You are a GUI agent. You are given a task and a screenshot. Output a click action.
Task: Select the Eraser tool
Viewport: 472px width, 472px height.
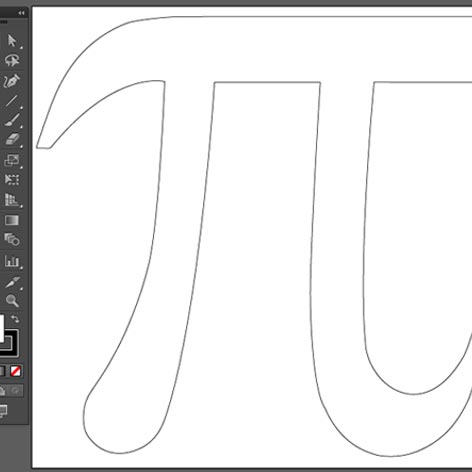click(x=12, y=139)
